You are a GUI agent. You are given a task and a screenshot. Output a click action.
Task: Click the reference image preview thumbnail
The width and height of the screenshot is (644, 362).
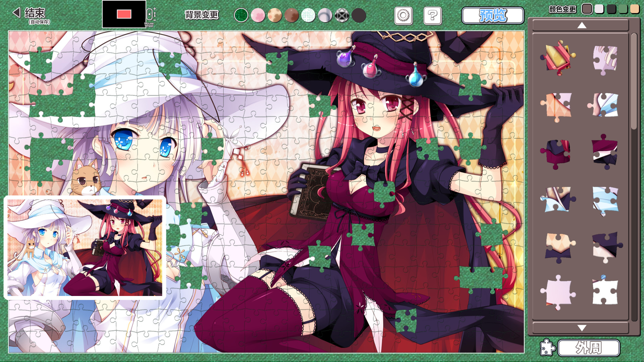point(85,247)
